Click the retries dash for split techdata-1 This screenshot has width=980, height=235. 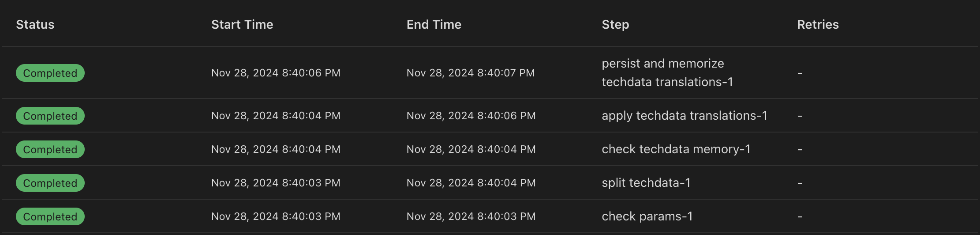pyautogui.click(x=800, y=183)
